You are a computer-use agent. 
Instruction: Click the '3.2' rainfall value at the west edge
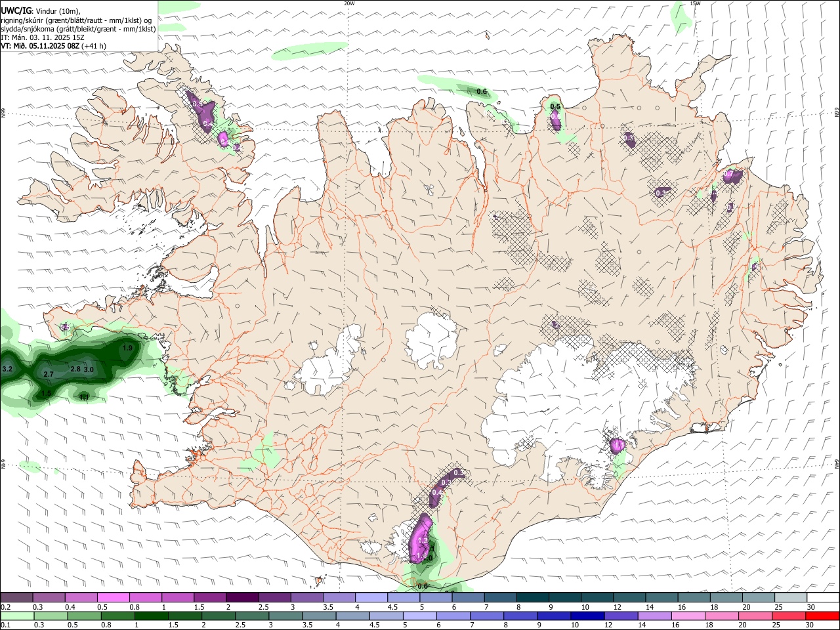click(x=7, y=369)
